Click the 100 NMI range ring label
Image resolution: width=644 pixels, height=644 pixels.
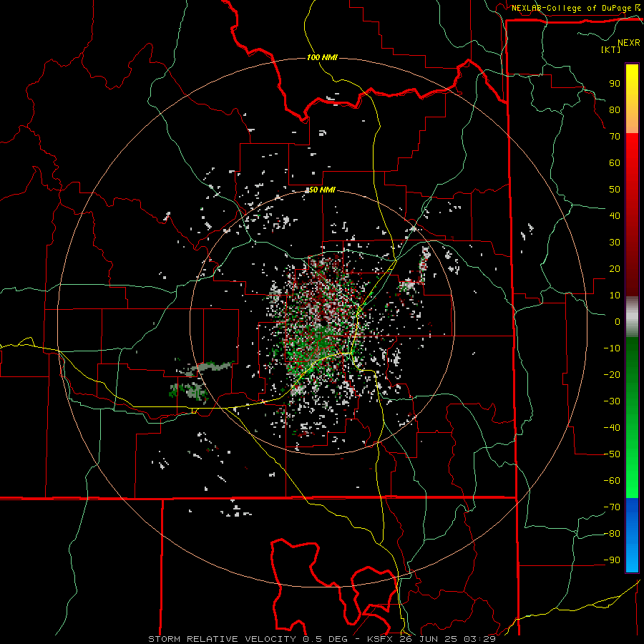(x=322, y=57)
